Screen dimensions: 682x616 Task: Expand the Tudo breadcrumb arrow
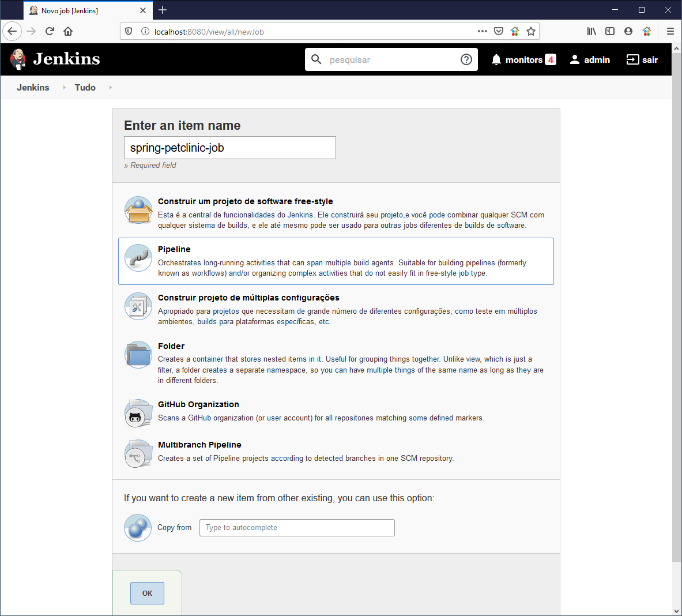click(110, 88)
